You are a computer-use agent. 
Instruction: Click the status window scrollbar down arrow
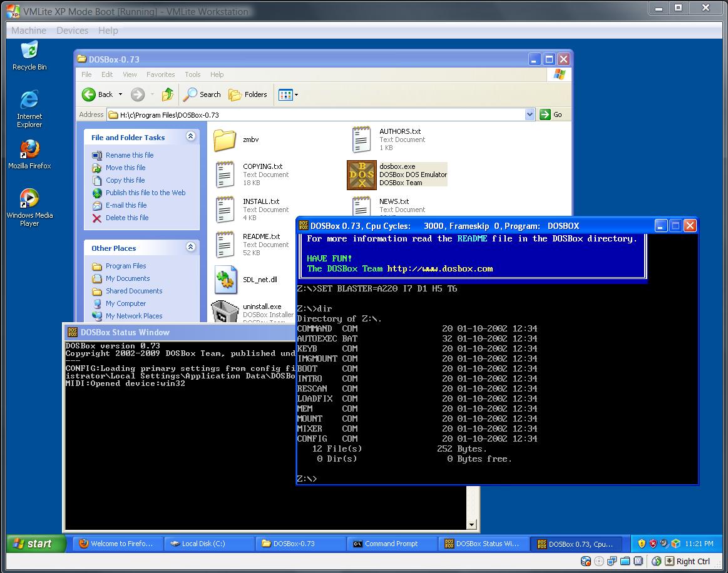[x=471, y=525]
